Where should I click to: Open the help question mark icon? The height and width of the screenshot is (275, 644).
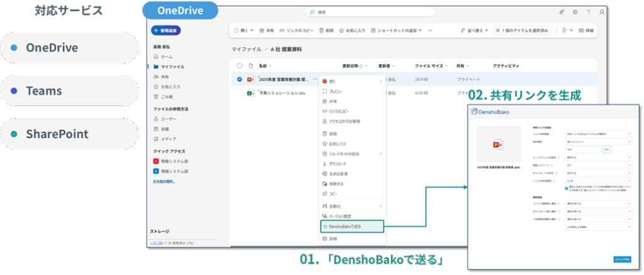coord(588,13)
